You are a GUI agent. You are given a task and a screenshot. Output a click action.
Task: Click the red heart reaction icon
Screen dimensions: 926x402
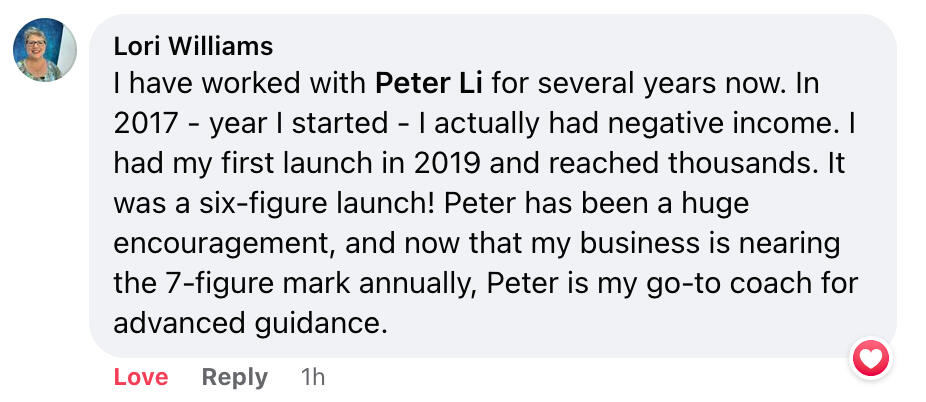pos(870,358)
